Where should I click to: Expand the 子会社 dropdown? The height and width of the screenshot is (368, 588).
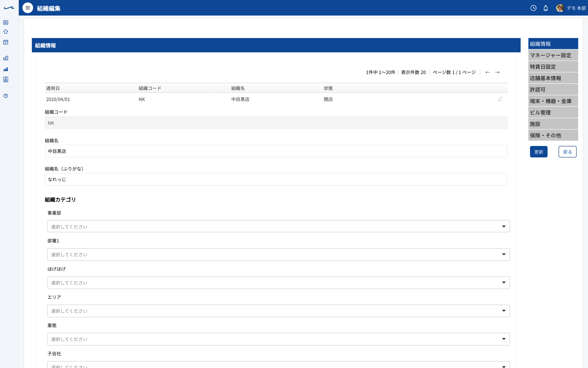click(278, 365)
